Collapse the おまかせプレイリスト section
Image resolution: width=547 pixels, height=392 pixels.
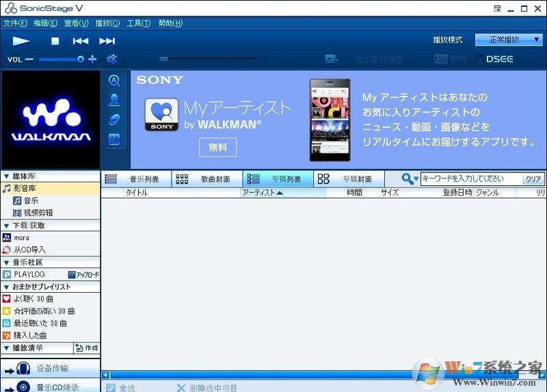6,287
